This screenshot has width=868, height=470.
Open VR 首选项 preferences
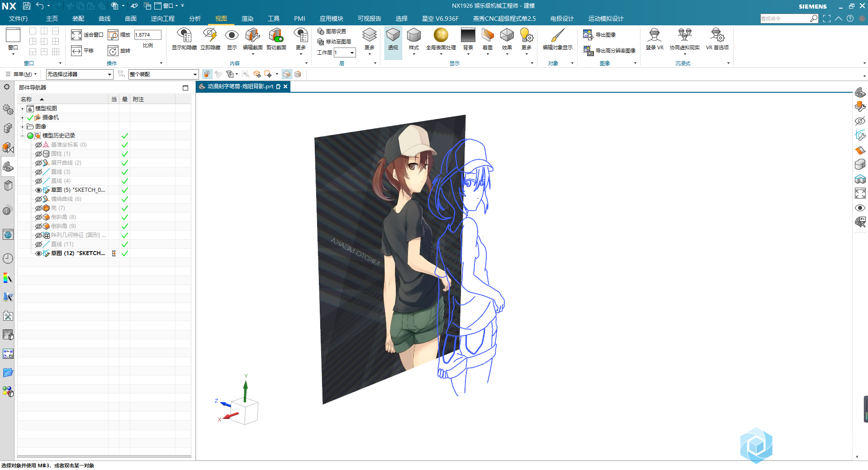tap(717, 39)
